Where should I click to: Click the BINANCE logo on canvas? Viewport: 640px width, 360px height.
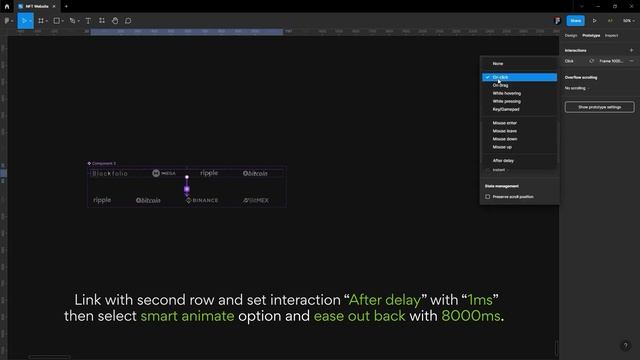(x=202, y=200)
